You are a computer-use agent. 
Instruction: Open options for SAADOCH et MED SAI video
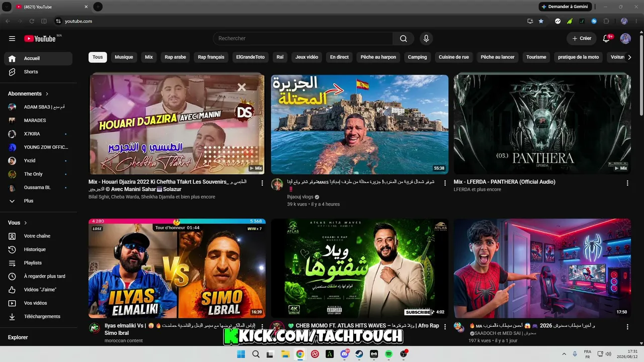(627, 327)
